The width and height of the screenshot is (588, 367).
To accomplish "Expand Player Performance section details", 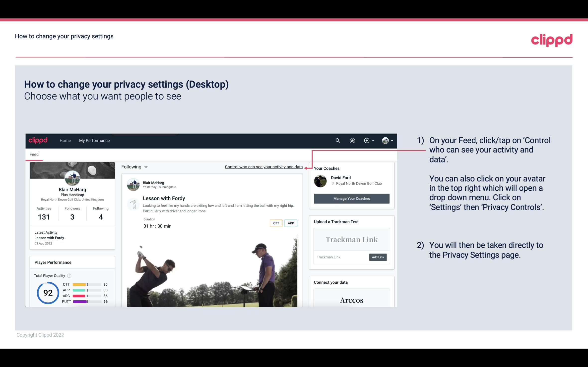I will coord(53,262).
